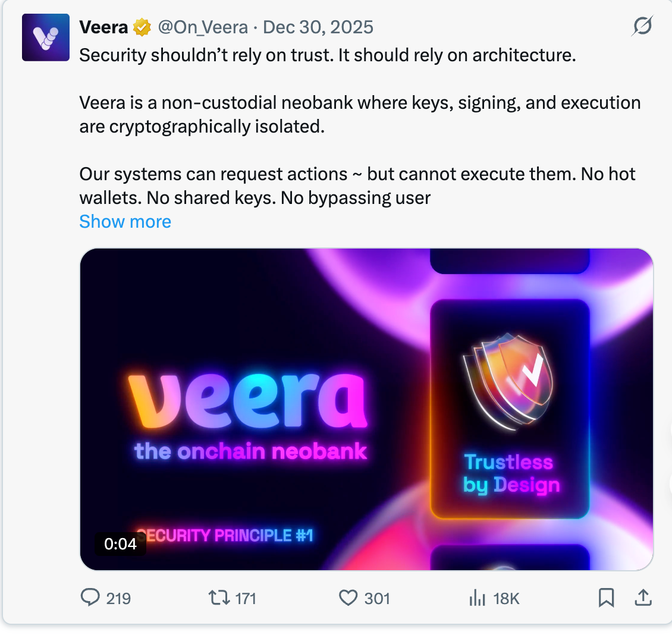Click the Veera profile avatar
This screenshot has height=635, width=672.
[46, 37]
